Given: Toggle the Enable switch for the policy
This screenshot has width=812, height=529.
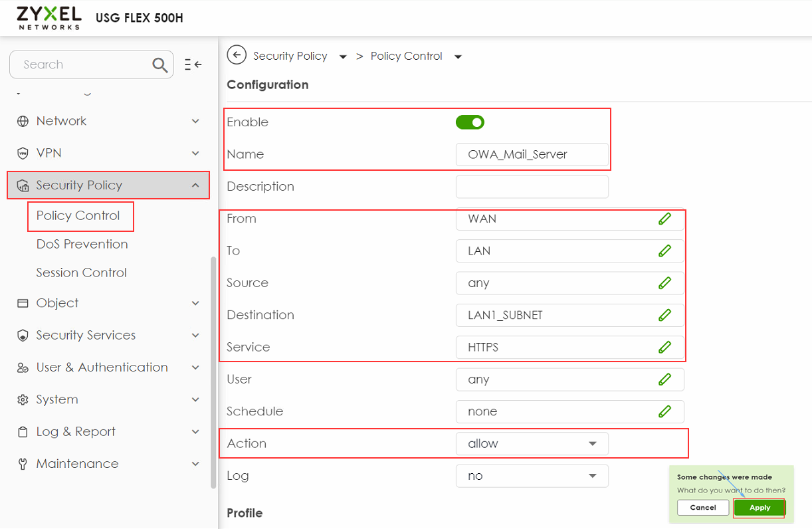Looking at the screenshot, I should [470, 122].
